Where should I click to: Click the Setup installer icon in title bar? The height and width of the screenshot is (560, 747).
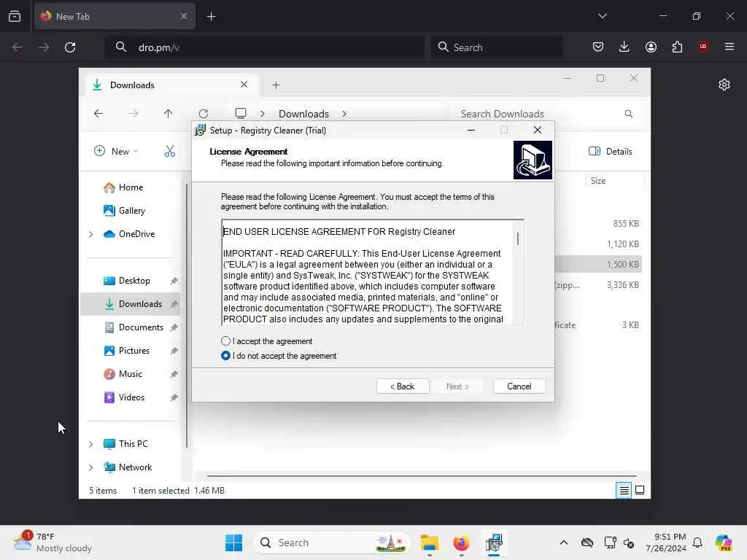(x=201, y=130)
